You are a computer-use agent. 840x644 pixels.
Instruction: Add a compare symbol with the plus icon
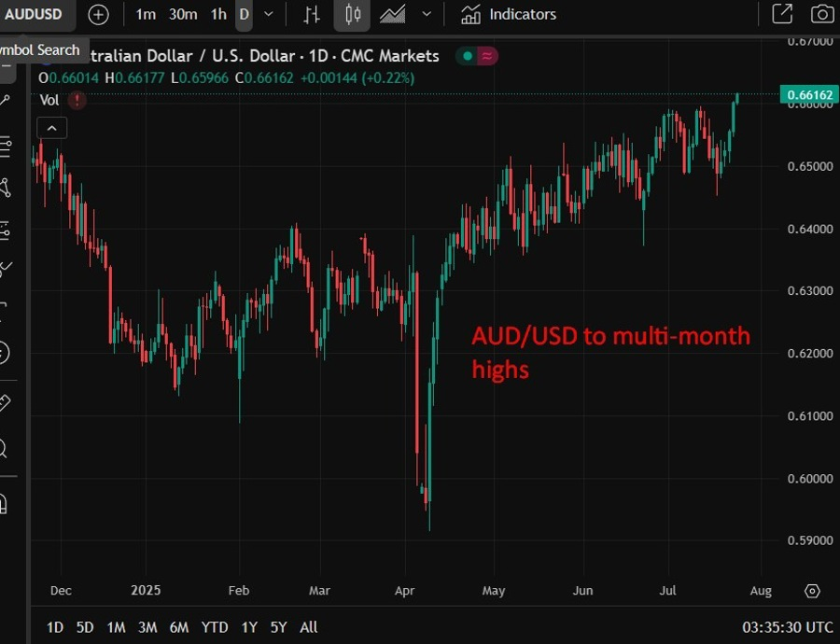click(98, 14)
